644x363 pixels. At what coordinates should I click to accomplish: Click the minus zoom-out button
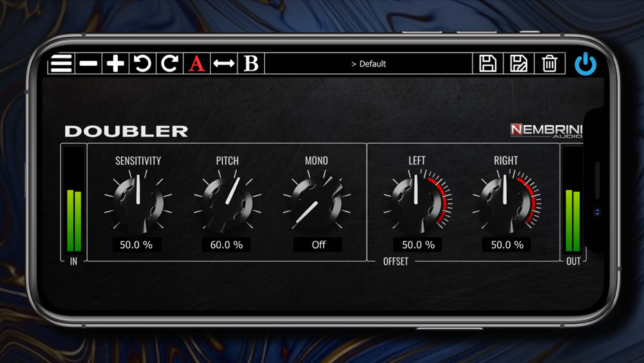[88, 64]
